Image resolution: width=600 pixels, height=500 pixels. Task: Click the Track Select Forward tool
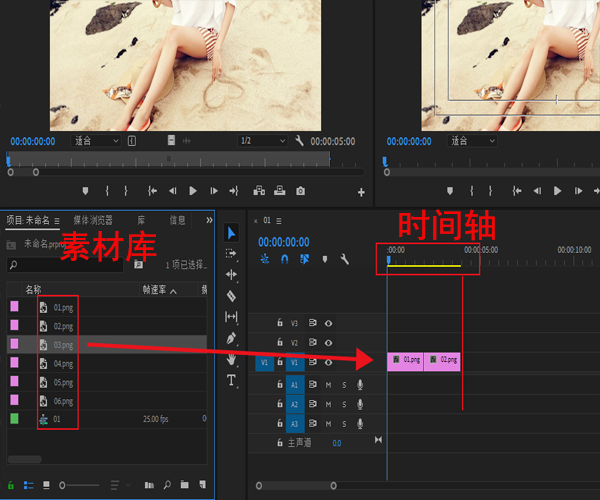pyautogui.click(x=232, y=253)
